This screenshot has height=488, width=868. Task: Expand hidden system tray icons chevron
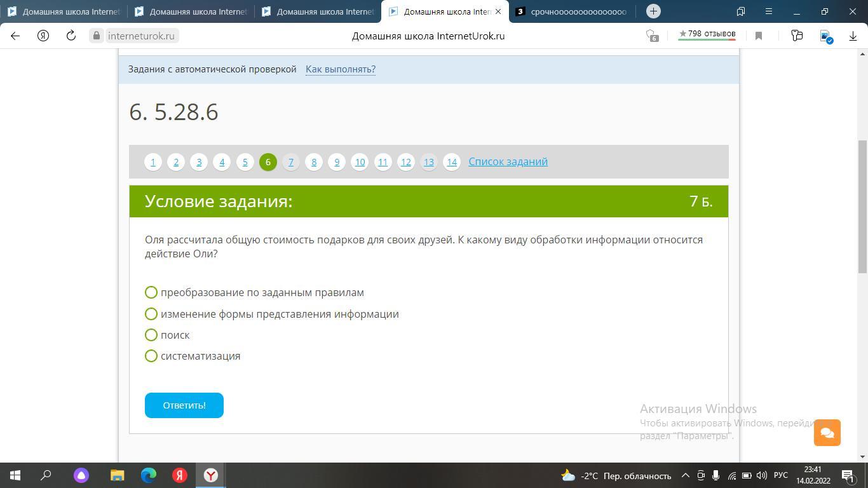click(685, 475)
